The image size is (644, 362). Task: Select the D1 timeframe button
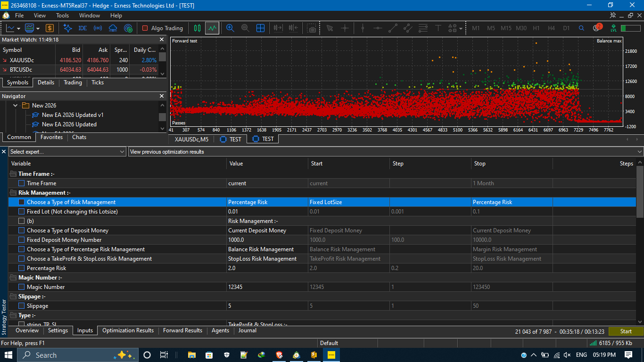pyautogui.click(x=566, y=28)
